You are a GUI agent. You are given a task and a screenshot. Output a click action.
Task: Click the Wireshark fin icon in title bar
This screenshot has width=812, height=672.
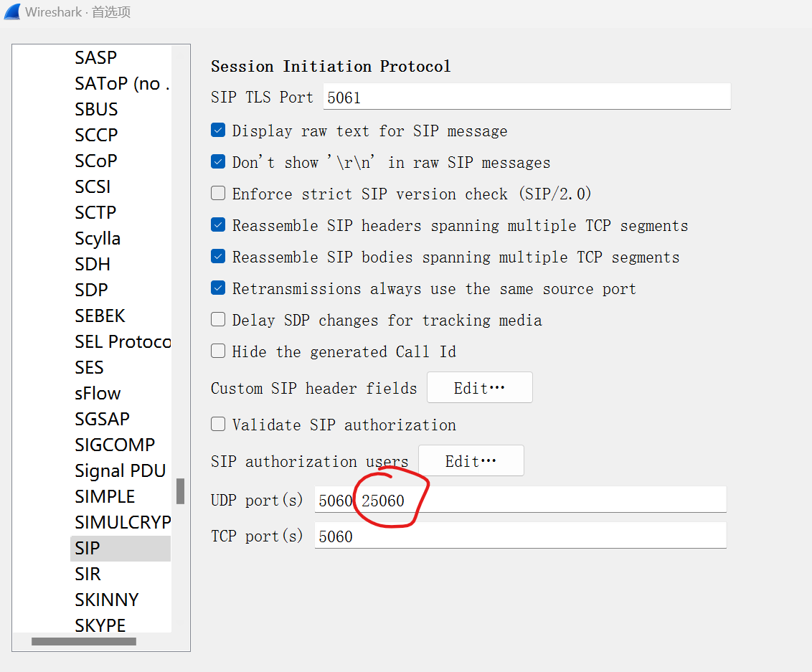point(12,11)
